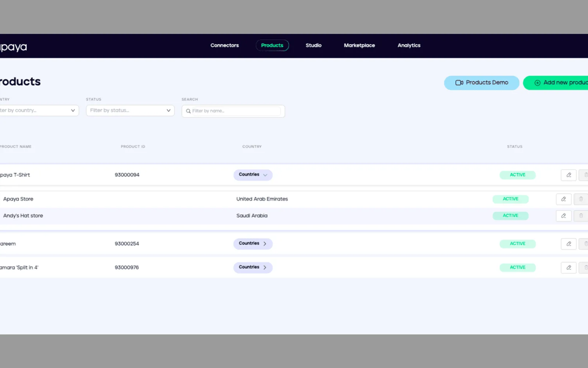Image resolution: width=588 pixels, height=368 pixels.
Task: Click United Arab Emirates country cell
Action: (262, 199)
